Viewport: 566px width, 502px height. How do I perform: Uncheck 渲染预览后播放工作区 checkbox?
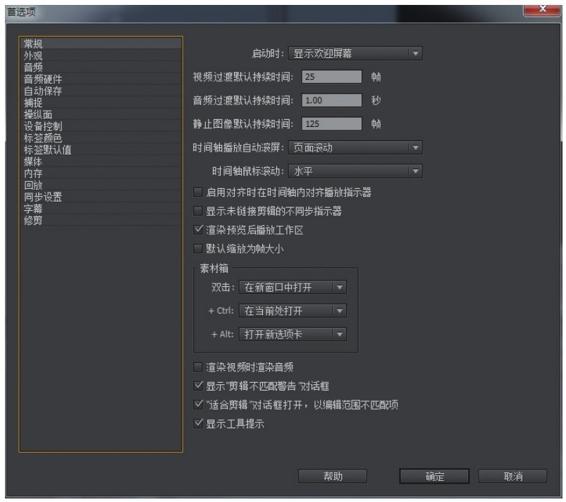[x=198, y=230]
